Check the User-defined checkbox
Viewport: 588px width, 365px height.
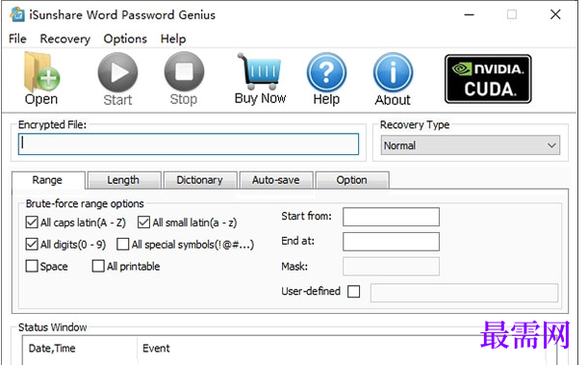click(x=353, y=292)
